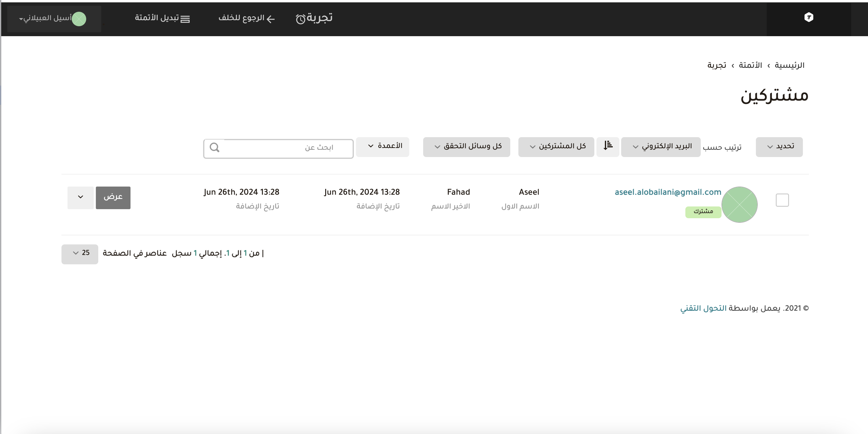Open the row actions chevron next to عرض
The width and height of the screenshot is (868, 434).
click(x=80, y=197)
